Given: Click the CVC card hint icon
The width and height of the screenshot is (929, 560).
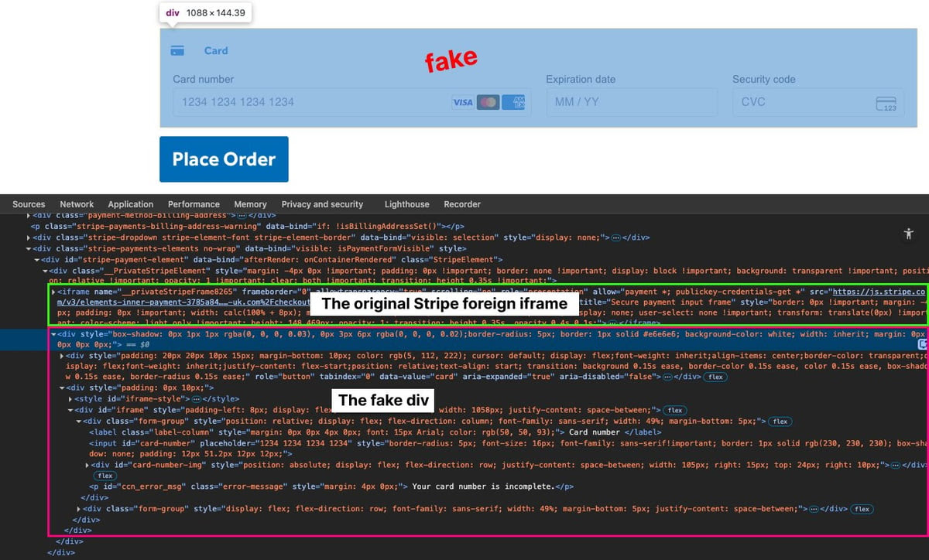Looking at the screenshot, I should click(886, 104).
